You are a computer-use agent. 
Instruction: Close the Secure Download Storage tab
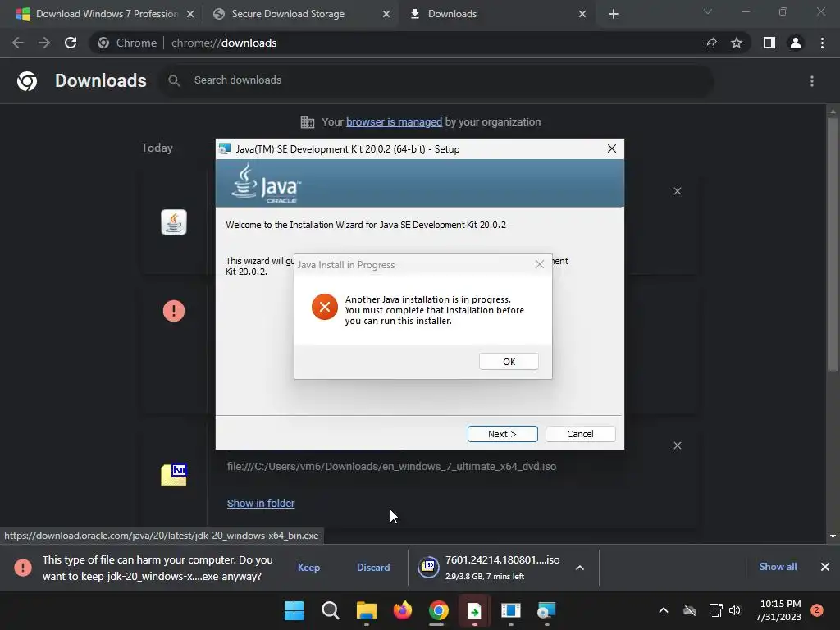point(386,14)
